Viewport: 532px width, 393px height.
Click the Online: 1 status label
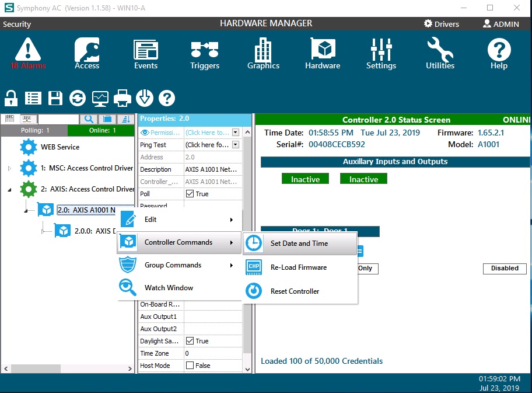pos(101,130)
